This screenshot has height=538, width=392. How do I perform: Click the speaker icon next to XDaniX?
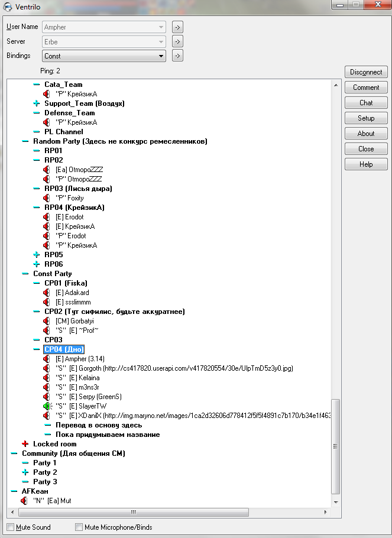click(x=46, y=416)
